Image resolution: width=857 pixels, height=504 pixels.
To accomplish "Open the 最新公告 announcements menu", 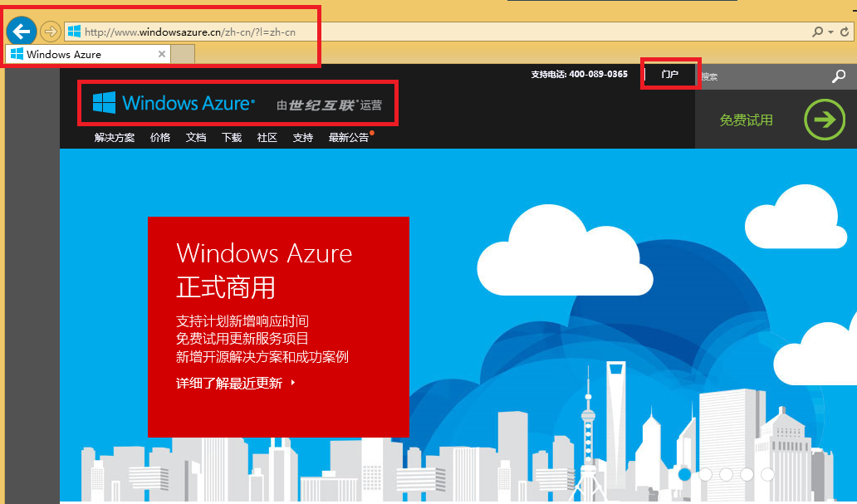I will tap(349, 138).
